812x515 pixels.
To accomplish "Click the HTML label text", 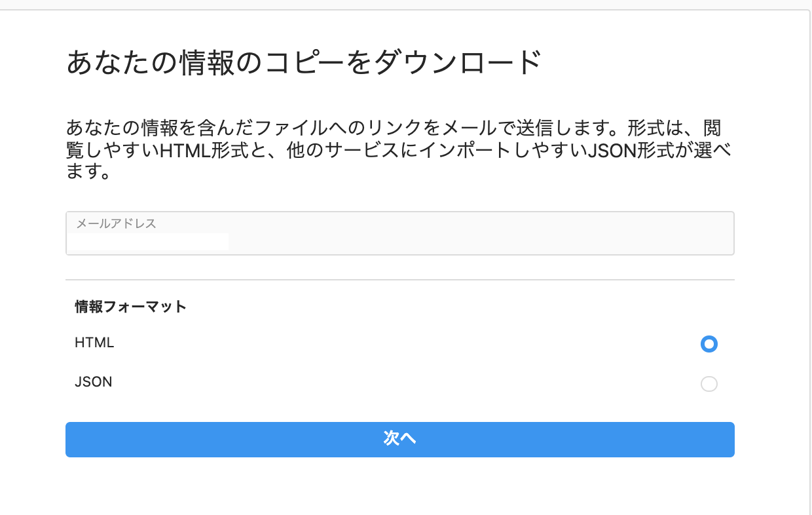I will 94,343.
